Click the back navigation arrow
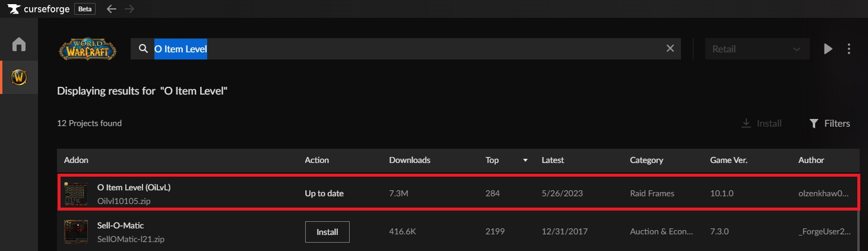 112,9
